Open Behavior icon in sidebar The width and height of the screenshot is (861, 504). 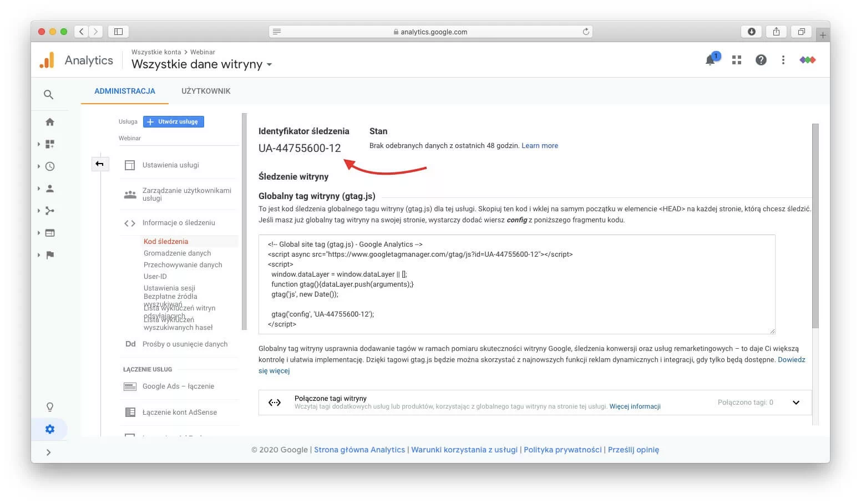click(x=50, y=233)
